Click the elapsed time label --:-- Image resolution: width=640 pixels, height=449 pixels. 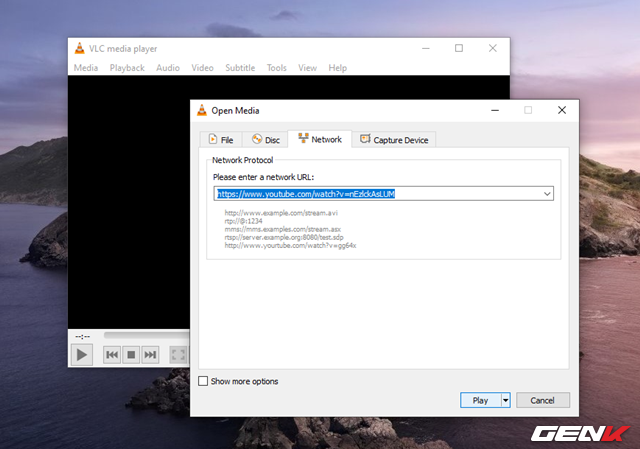82,336
